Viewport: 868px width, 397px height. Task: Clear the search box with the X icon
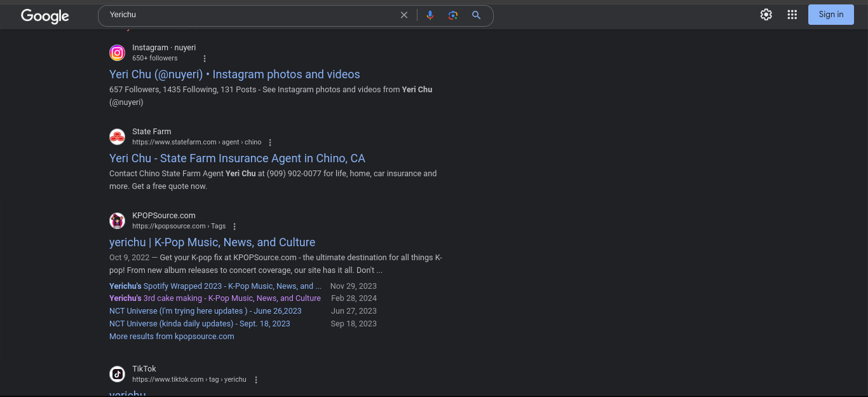404,15
